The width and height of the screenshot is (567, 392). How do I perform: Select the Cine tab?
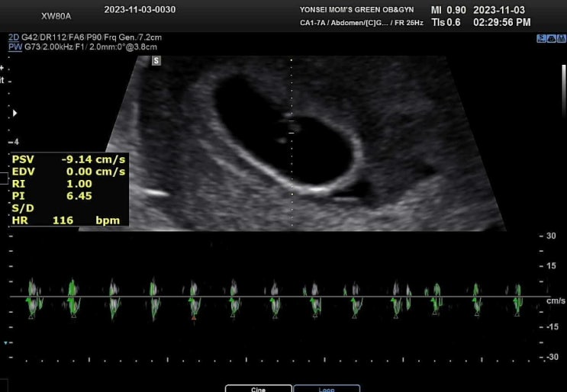(258, 389)
